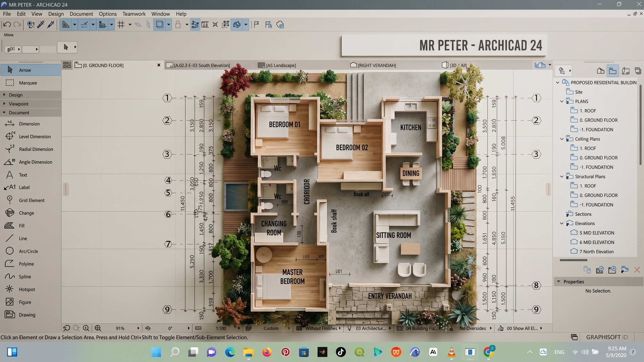Select the Arc/Circle tool
The height and width of the screenshot is (362, 644).
(x=30, y=251)
